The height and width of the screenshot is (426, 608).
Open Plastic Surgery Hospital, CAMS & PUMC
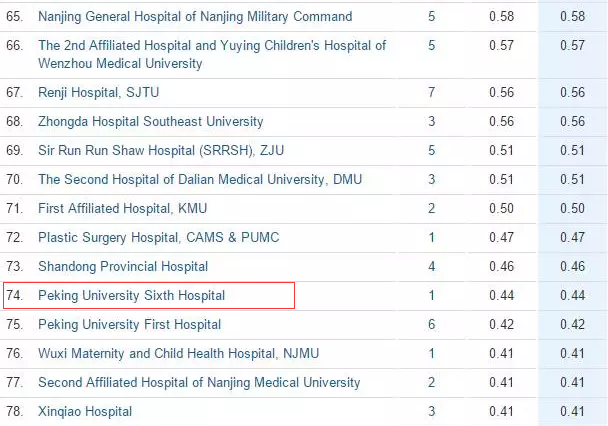point(159,237)
